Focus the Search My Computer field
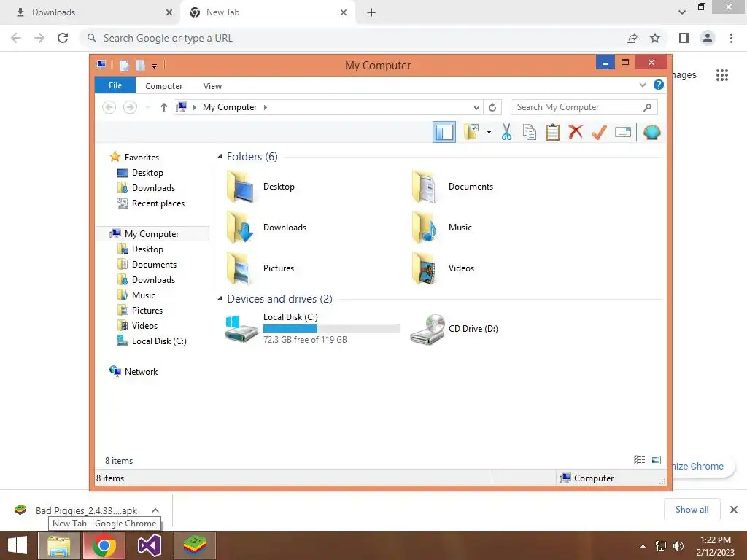Screen dimensions: 747x560 point(584,107)
